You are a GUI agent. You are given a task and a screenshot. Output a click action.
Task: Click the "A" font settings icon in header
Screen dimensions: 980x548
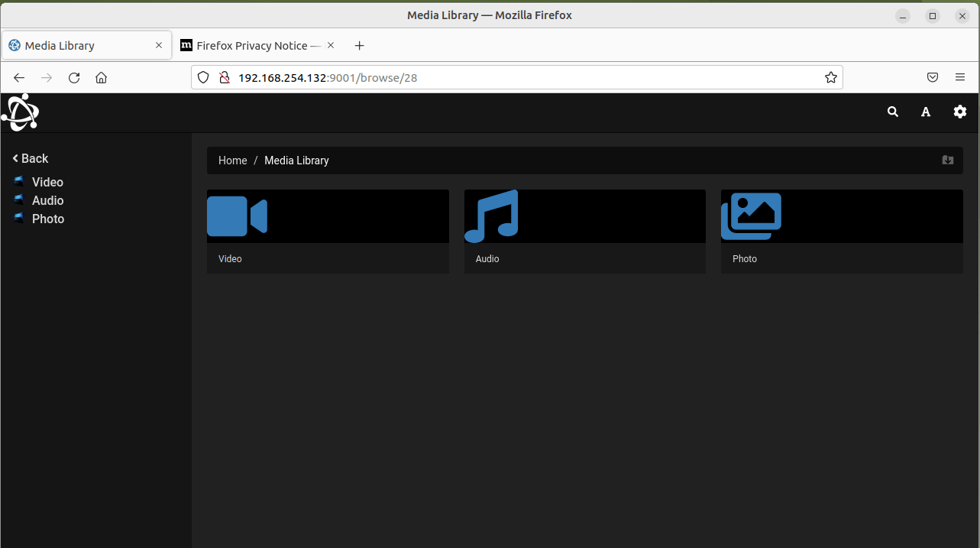[x=925, y=112]
